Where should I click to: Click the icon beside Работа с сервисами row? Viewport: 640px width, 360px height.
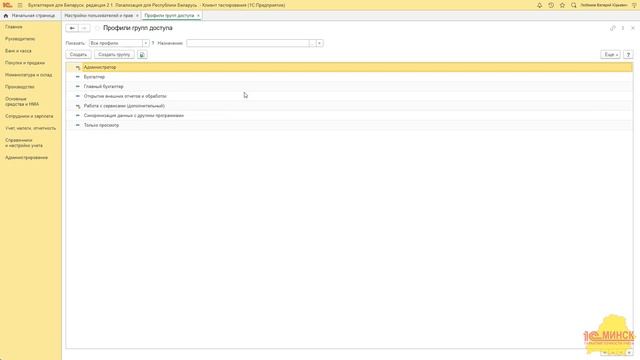click(78, 106)
